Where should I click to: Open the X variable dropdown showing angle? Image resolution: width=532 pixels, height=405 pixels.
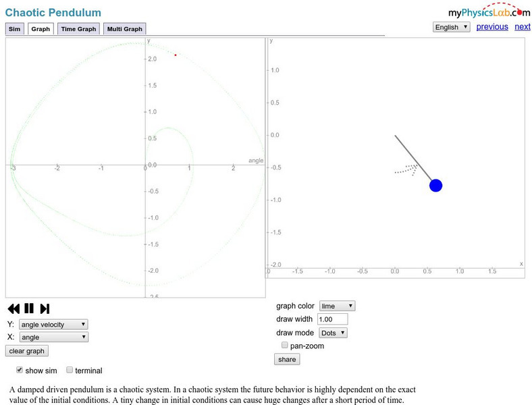click(53, 337)
